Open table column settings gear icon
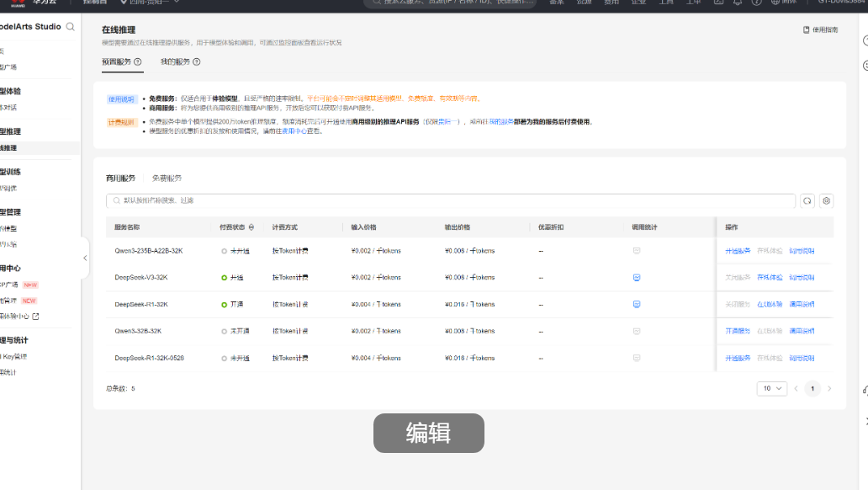Viewport: 868px width, 490px height. [x=827, y=201]
